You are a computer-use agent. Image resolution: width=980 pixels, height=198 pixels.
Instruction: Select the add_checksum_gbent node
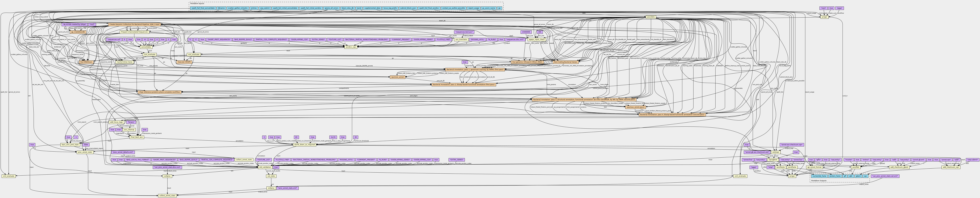[899, 167]
